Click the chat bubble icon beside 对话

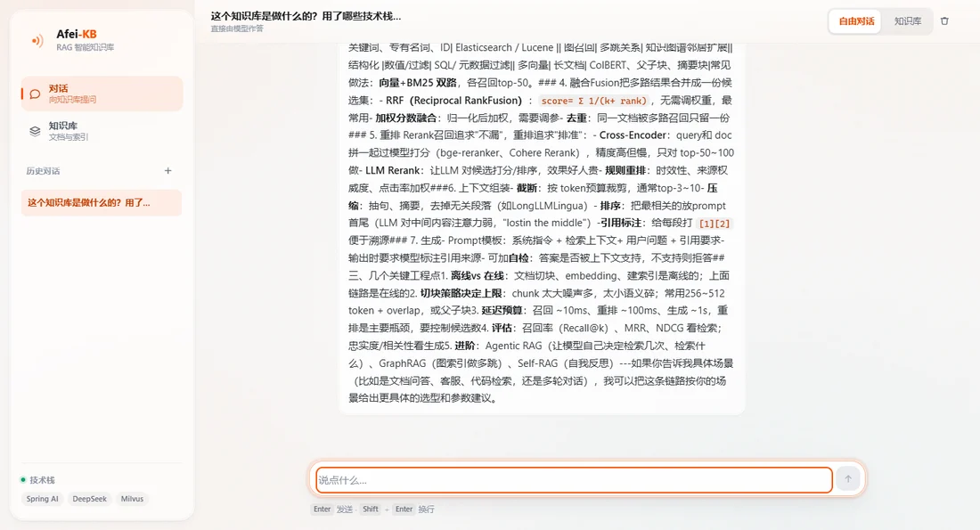(35, 94)
